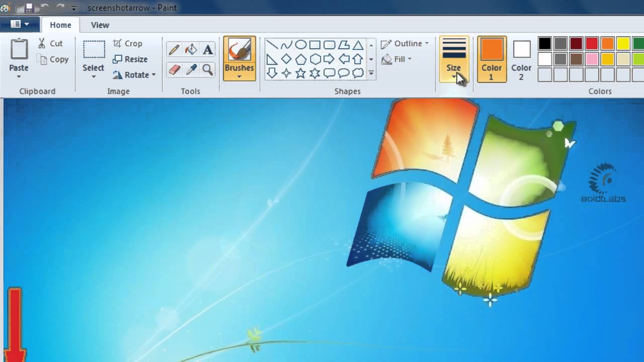Choose the straight Line shape
The image size is (644, 362).
pos(272,45)
